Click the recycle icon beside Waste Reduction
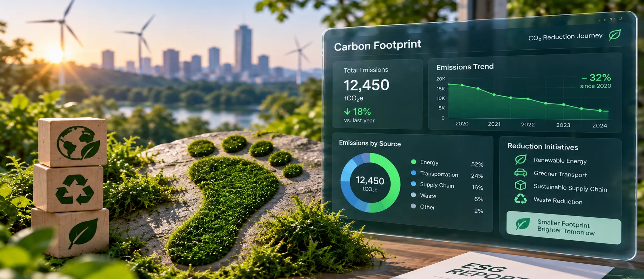 point(520,199)
